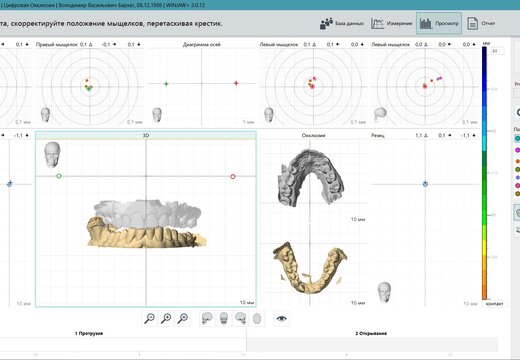Click the red circle axis marker in 3D view

click(x=233, y=176)
